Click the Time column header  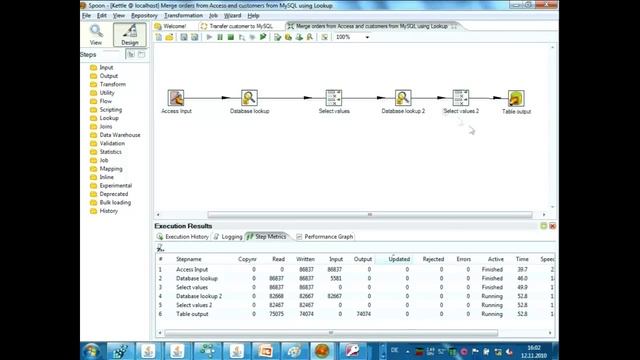coord(522,259)
